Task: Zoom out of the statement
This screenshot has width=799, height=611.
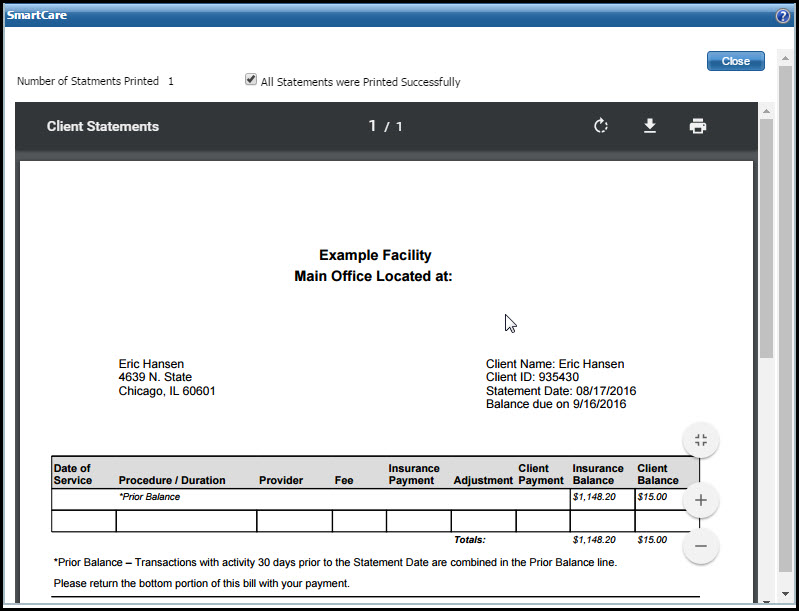Action: pos(700,546)
